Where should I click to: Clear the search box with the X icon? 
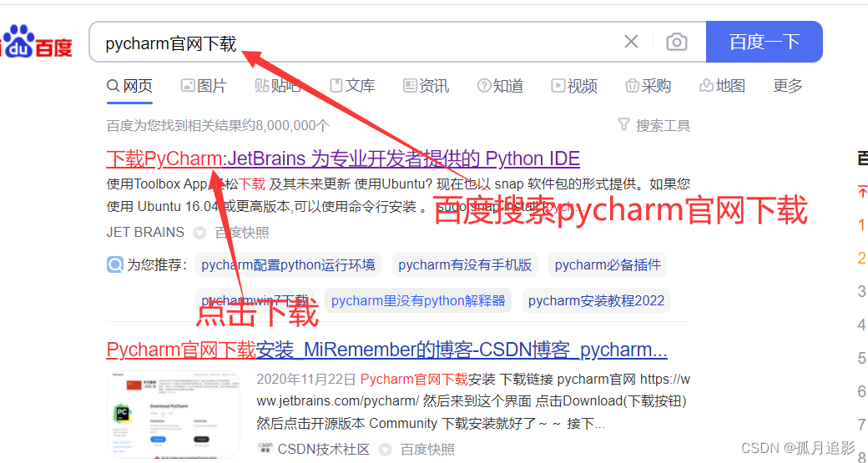631,42
